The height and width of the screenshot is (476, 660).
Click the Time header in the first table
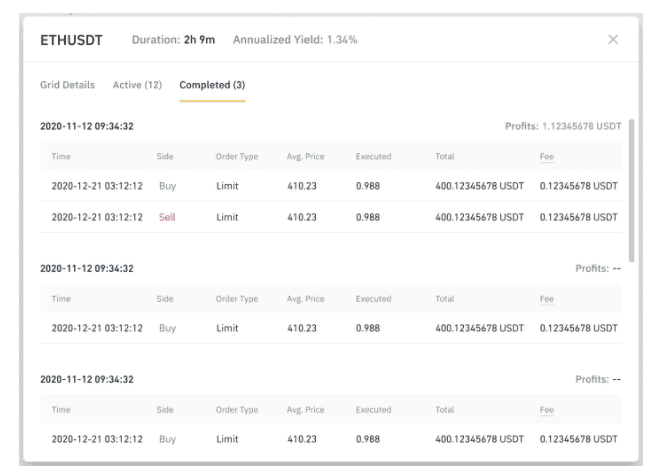coord(61,157)
